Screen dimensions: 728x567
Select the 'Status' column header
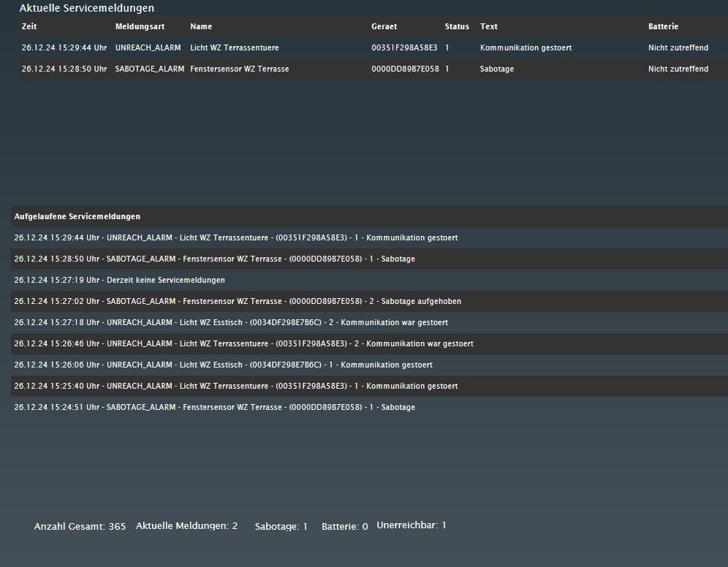[457, 26]
